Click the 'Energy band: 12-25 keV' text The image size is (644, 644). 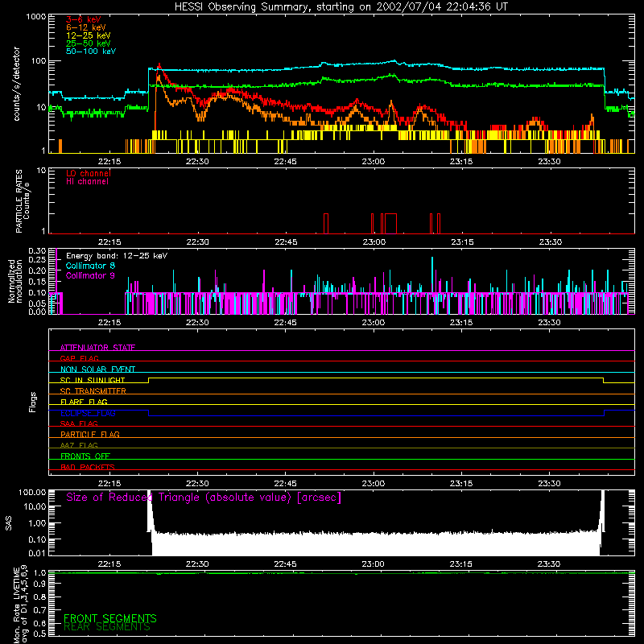pos(117,256)
